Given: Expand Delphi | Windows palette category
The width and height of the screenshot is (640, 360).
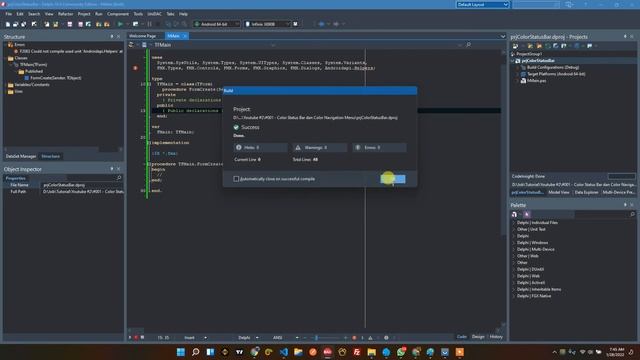Looking at the screenshot, I should tap(514, 243).
